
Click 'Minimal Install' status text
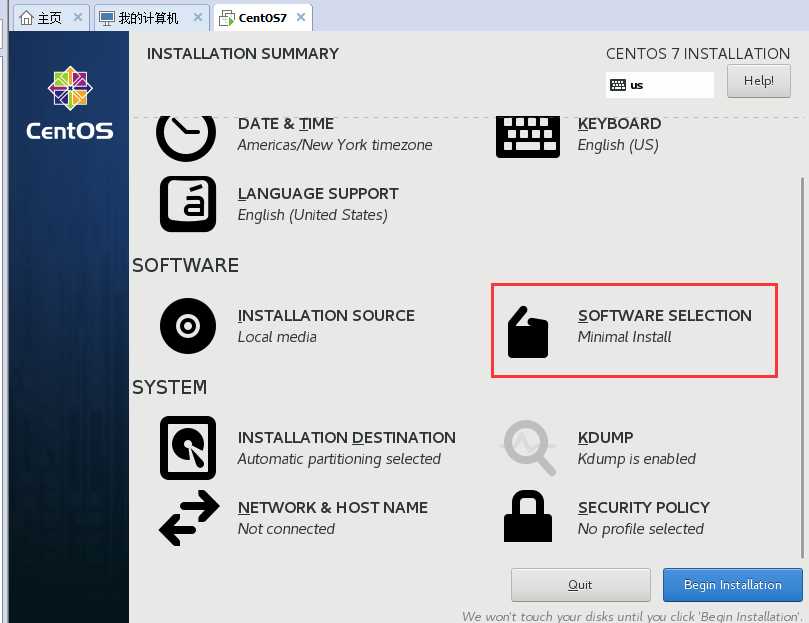624,337
